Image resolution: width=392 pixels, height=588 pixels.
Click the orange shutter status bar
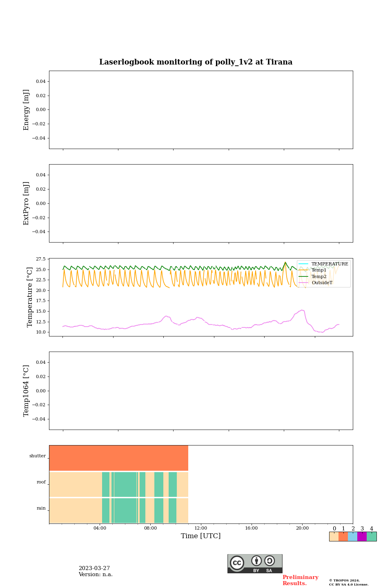click(x=119, y=458)
